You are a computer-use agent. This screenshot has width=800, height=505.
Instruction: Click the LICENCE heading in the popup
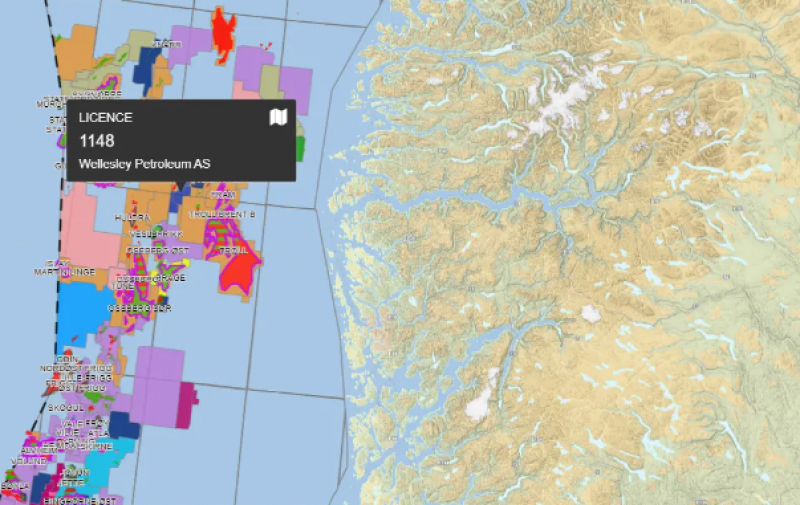click(x=105, y=118)
